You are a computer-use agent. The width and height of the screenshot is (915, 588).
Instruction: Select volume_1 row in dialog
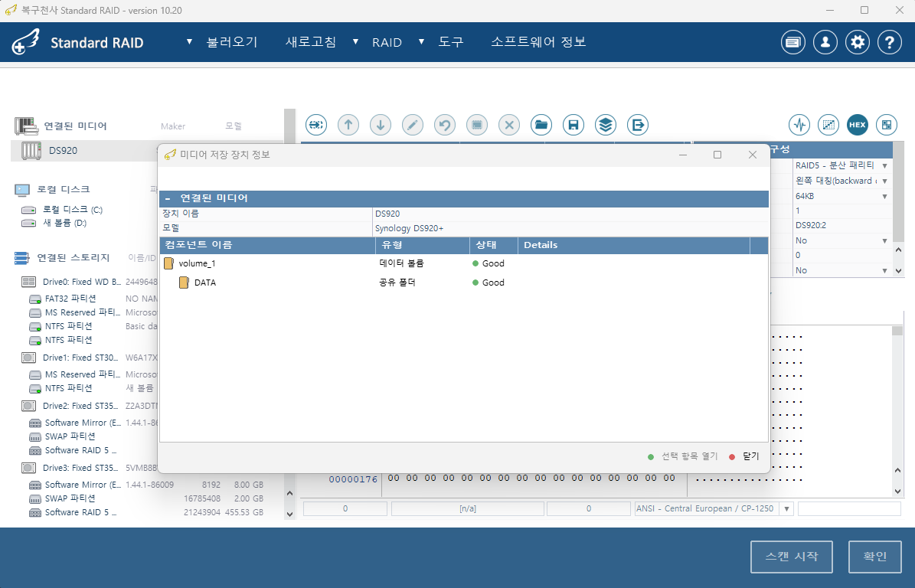(463, 263)
